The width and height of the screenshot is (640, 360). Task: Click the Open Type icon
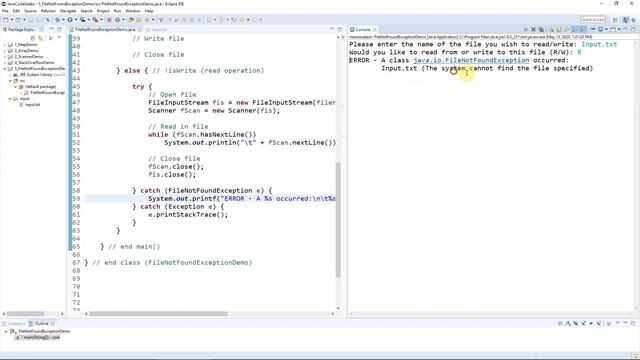(131, 20)
